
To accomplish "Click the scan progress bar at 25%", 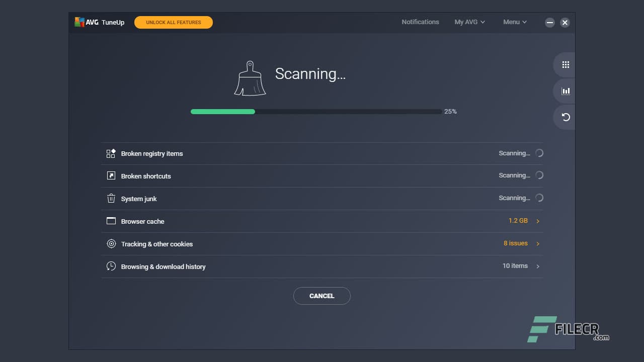I will point(315,111).
